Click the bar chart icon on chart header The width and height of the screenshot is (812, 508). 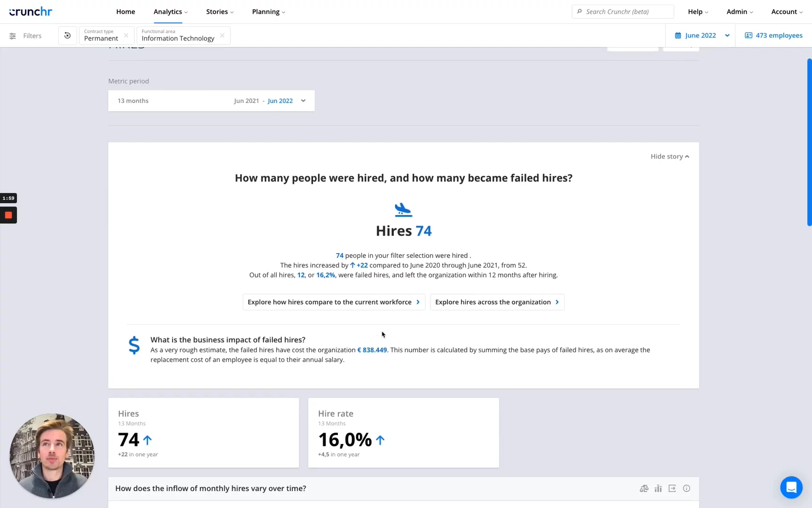(658, 489)
